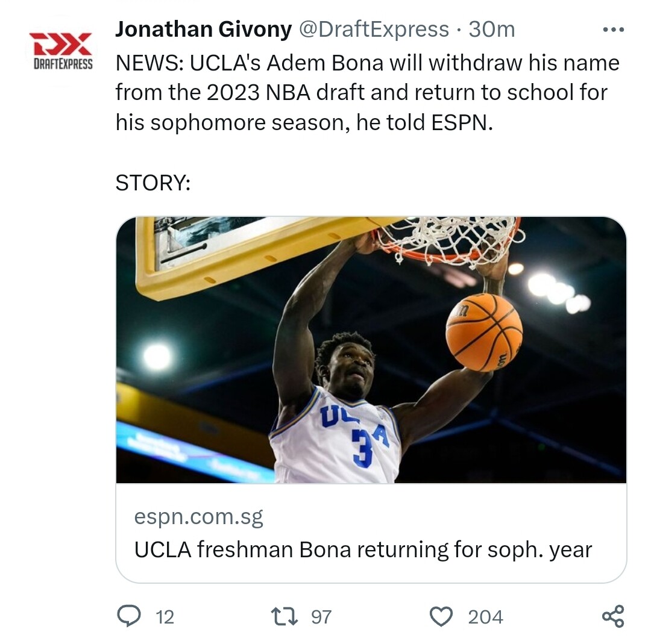Toggle the like heart icon
Screen dimensions: 651x644
tap(441, 616)
